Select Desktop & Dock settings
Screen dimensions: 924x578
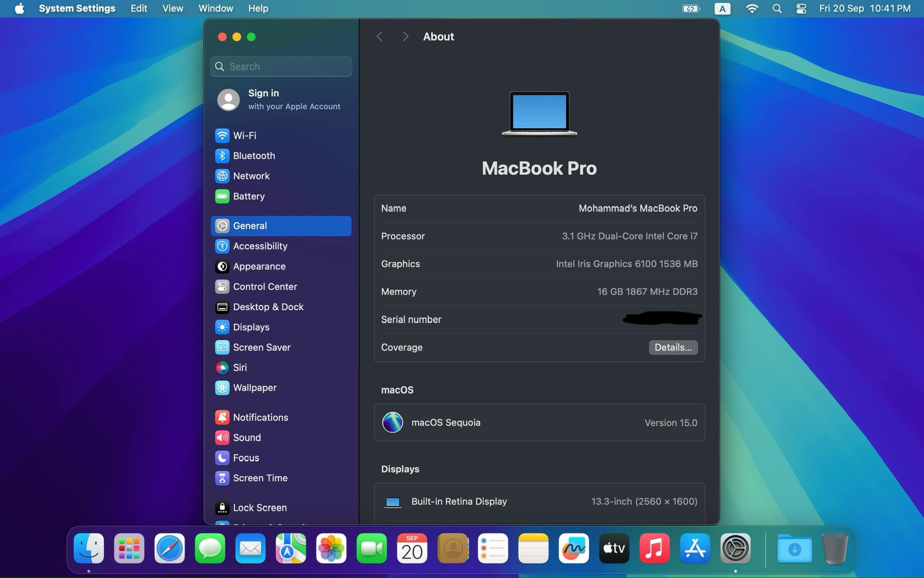281,307
